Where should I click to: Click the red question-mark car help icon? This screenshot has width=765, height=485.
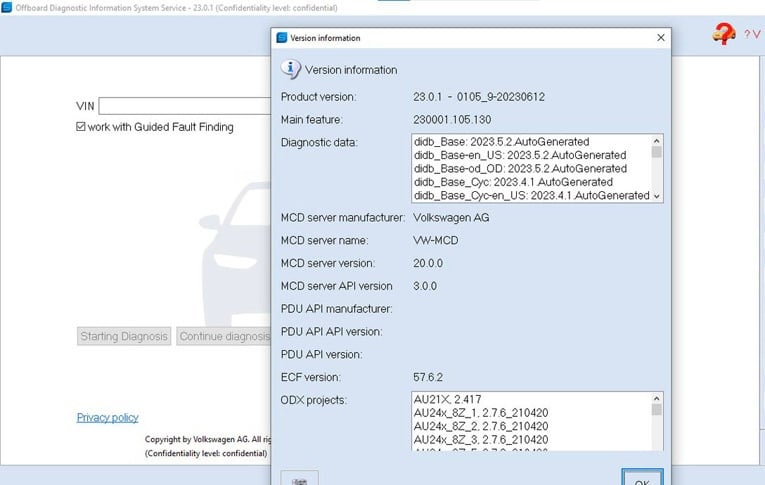724,34
